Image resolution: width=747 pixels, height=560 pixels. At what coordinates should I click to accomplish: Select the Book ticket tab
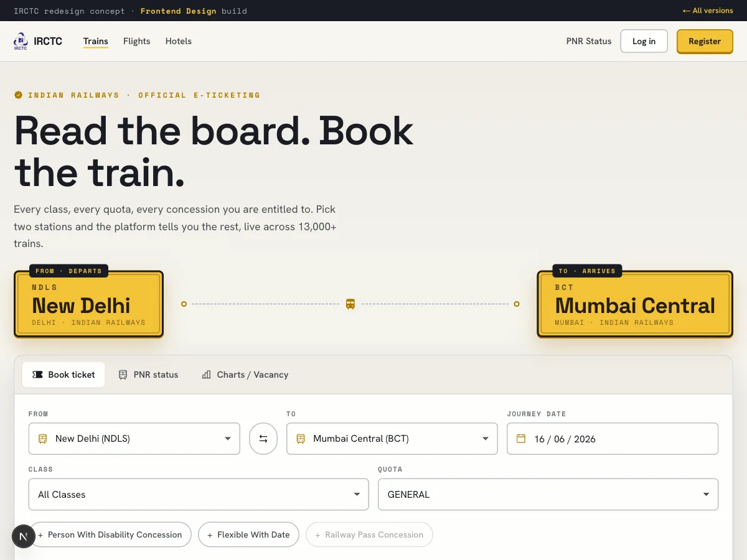click(x=63, y=375)
